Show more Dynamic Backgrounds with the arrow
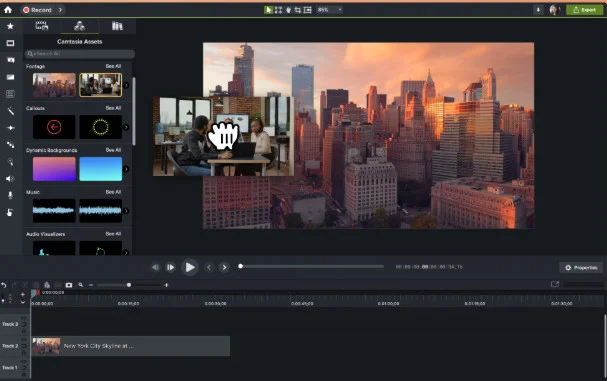The width and height of the screenshot is (607, 381). [x=126, y=169]
